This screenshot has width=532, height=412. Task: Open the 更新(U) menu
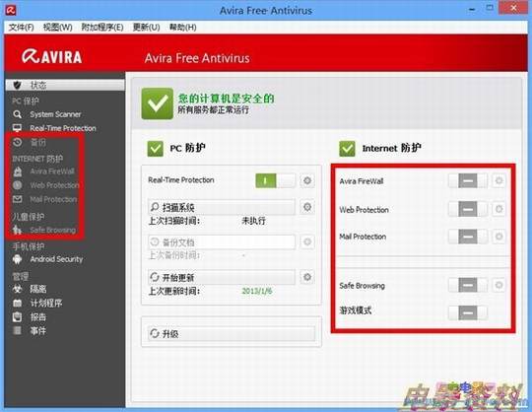[146, 28]
